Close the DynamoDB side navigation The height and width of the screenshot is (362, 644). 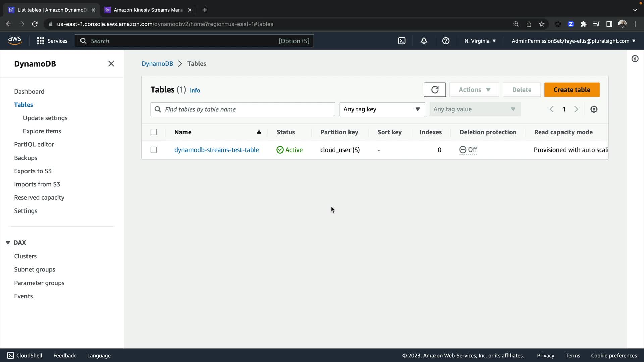click(x=111, y=64)
